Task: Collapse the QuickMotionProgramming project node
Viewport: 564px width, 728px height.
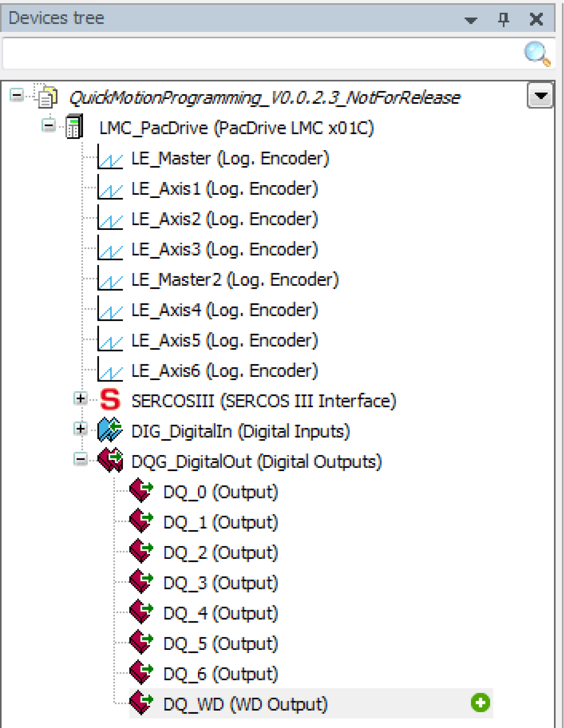Action: (x=17, y=95)
